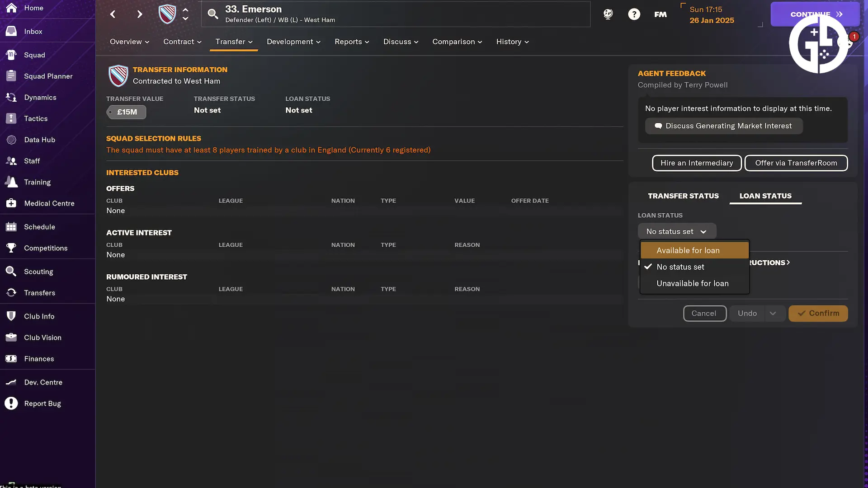Select the Available for loan option
The height and width of the screenshot is (488, 868).
[688, 250]
